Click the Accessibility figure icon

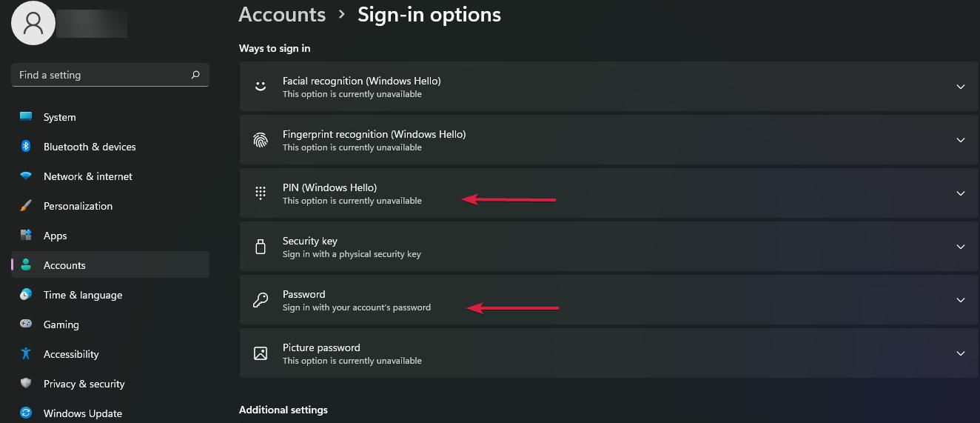click(x=26, y=354)
